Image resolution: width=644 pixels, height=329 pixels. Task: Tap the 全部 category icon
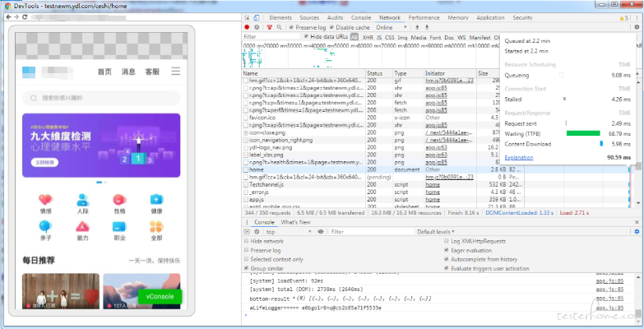coord(156,226)
